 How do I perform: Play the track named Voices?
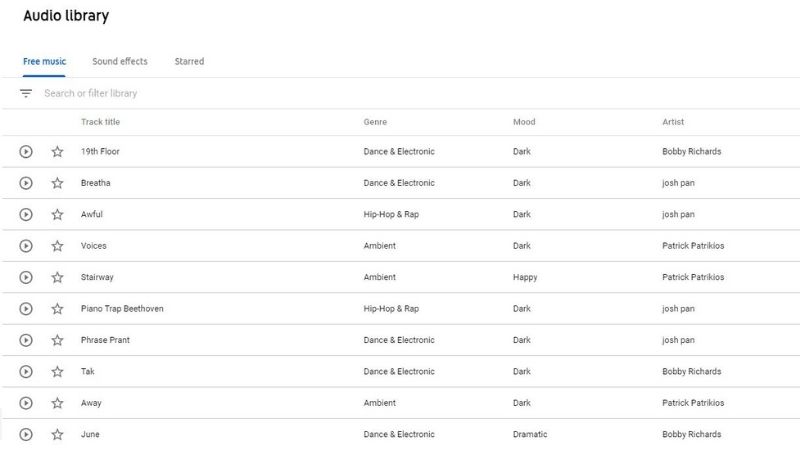pyautogui.click(x=26, y=246)
